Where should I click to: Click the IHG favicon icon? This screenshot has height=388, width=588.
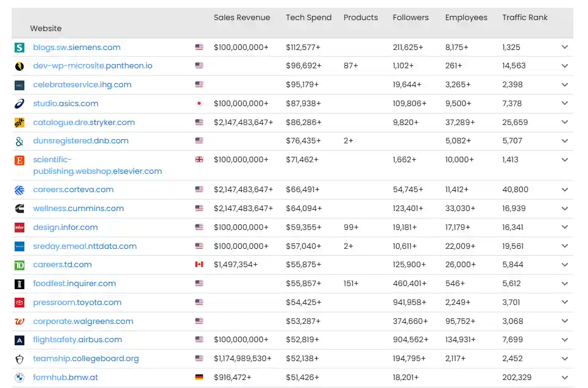tap(19, 85)
